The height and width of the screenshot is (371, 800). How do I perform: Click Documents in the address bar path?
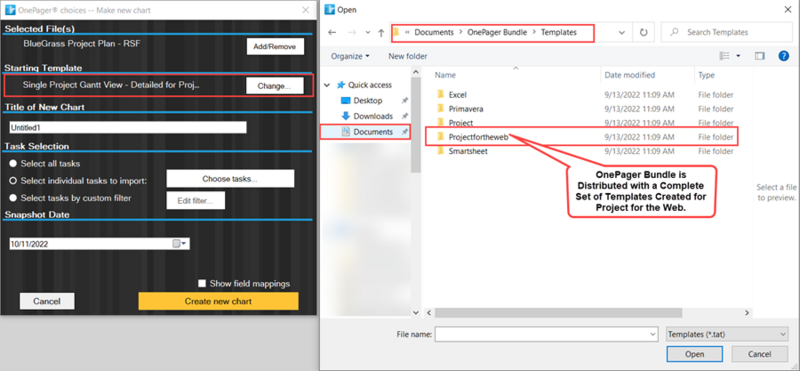[x=434, y=32]
